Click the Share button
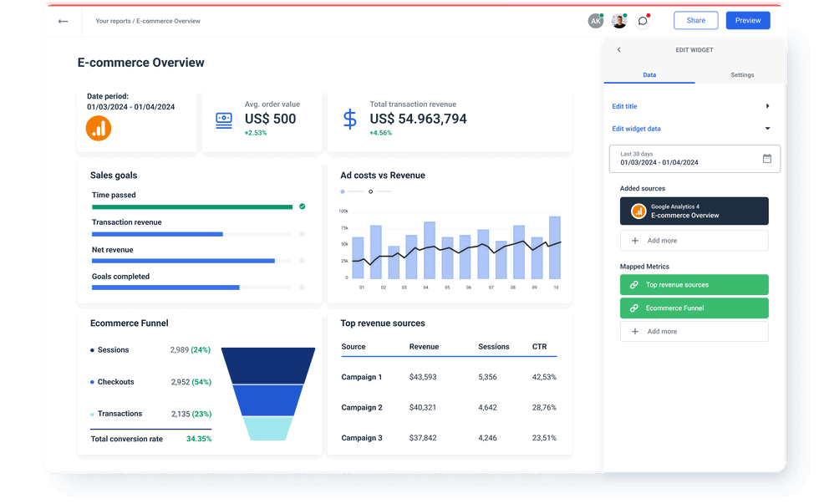This screenshot has width=829, height=504. pos(695,20)
